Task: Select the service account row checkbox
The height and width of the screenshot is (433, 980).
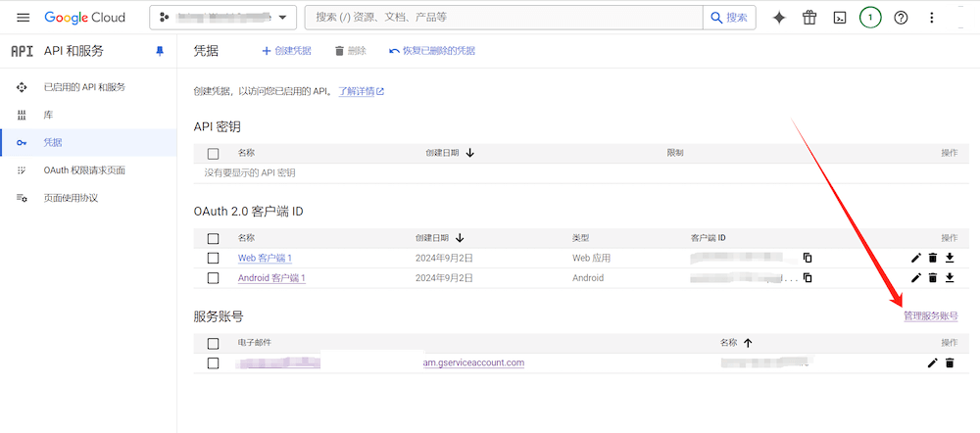Action: [x=213, y=362]
